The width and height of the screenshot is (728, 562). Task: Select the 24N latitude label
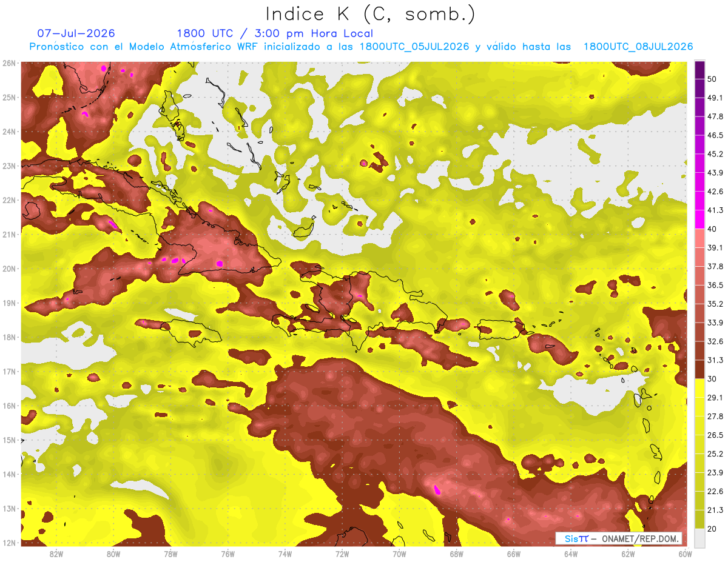click(x=8, y=132)
